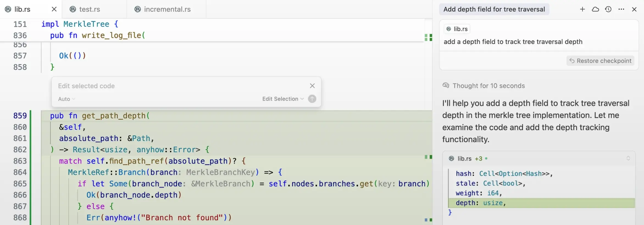This screenshot has width=644, height=225.
Task: Click the user prompt 'add a depth field' message
Action: click(x=513, y=42)
